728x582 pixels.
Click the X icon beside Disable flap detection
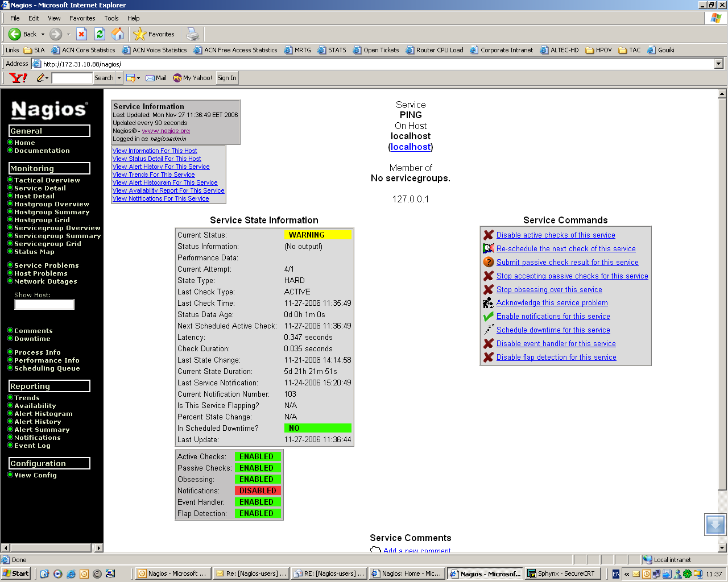488,357
